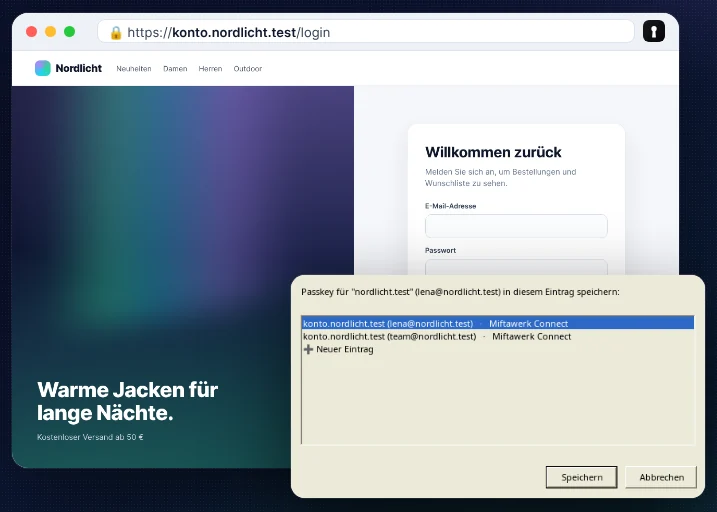
Task: Open the Herren navigation item
Action: (x=210, y=69)
